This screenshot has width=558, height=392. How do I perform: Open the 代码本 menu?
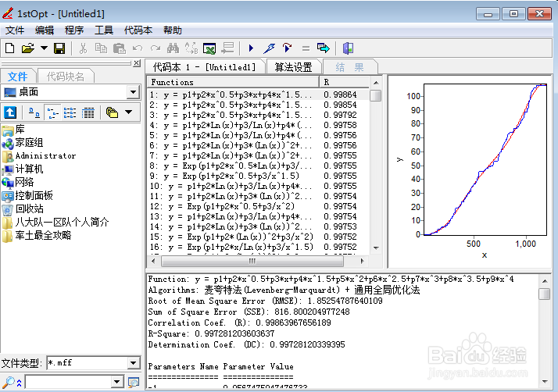tap(138, 30)
